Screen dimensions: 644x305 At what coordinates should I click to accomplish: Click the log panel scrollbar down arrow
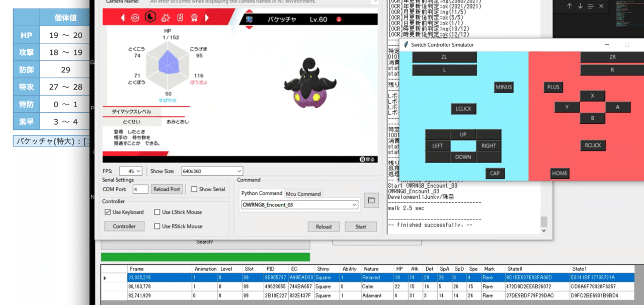point(543,231)
